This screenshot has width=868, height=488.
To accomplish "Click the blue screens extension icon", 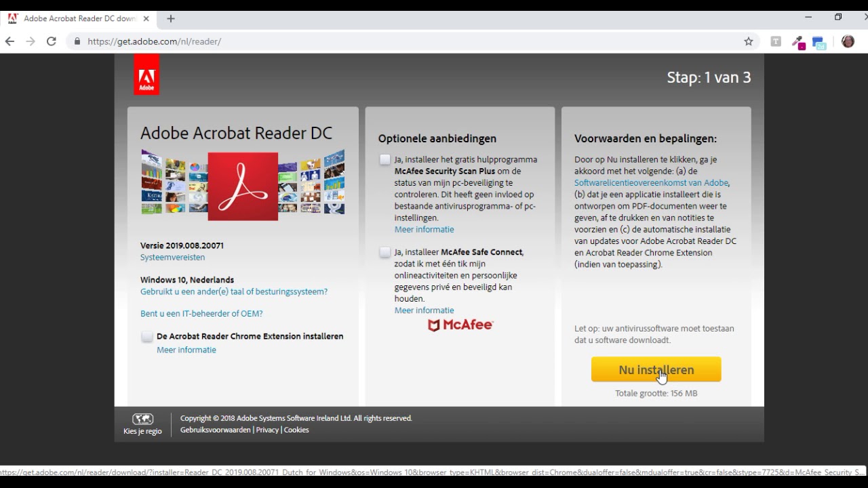I will point(819,43).
